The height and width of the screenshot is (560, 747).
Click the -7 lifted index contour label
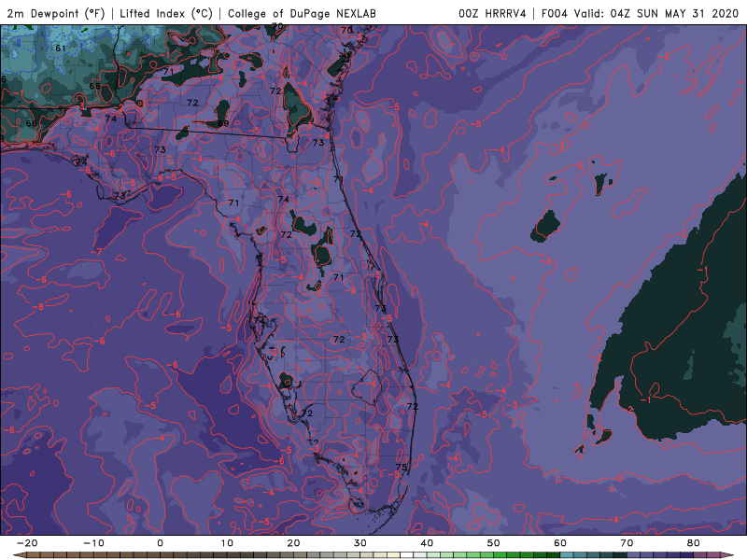[97, 251]
